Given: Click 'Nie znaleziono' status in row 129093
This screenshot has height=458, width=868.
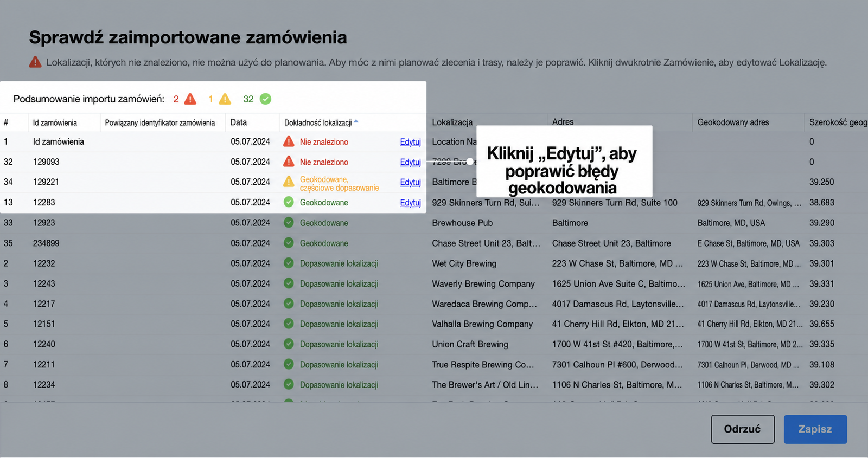Looking at the screenshot, I should pos(324,162).
